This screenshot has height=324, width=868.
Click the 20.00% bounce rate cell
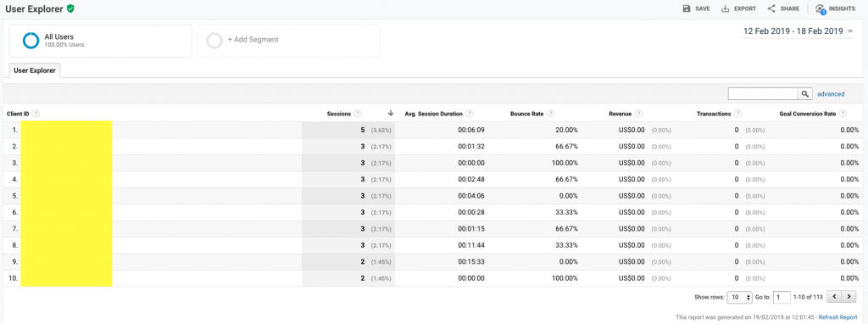pos(567,130)
